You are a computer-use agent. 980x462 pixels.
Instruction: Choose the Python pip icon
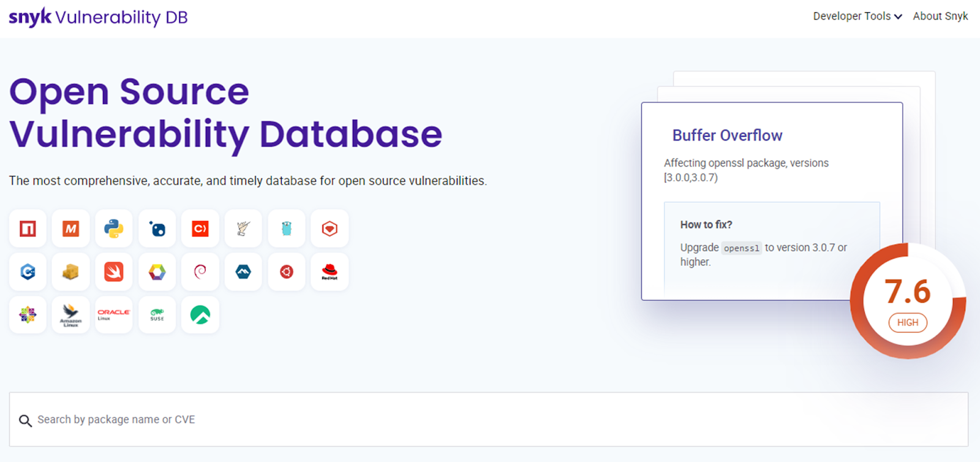[114, 229]
